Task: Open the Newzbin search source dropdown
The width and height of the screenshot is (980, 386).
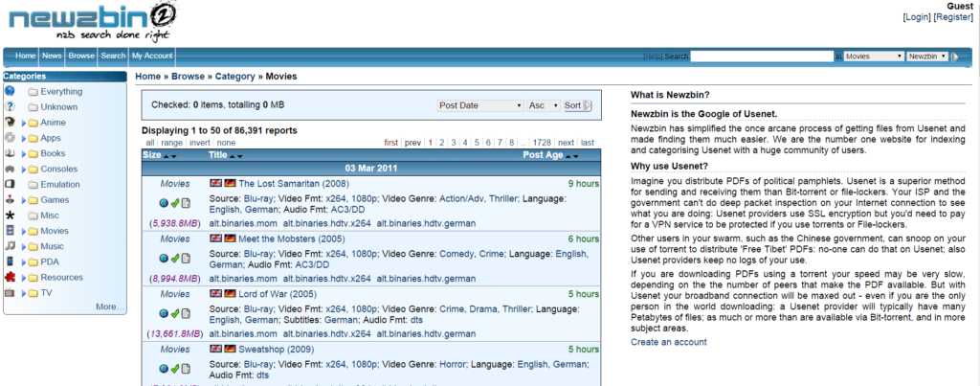Action: click(927, 57)
